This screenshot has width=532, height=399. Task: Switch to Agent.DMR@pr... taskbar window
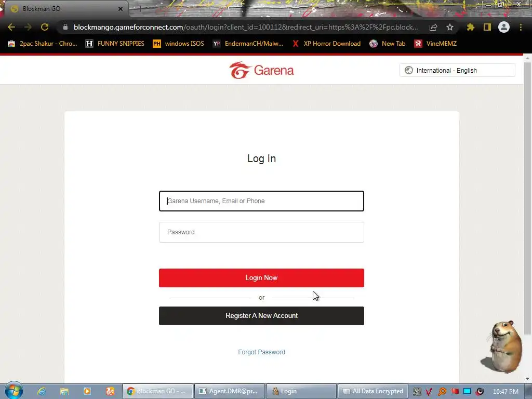coord(229,391)
